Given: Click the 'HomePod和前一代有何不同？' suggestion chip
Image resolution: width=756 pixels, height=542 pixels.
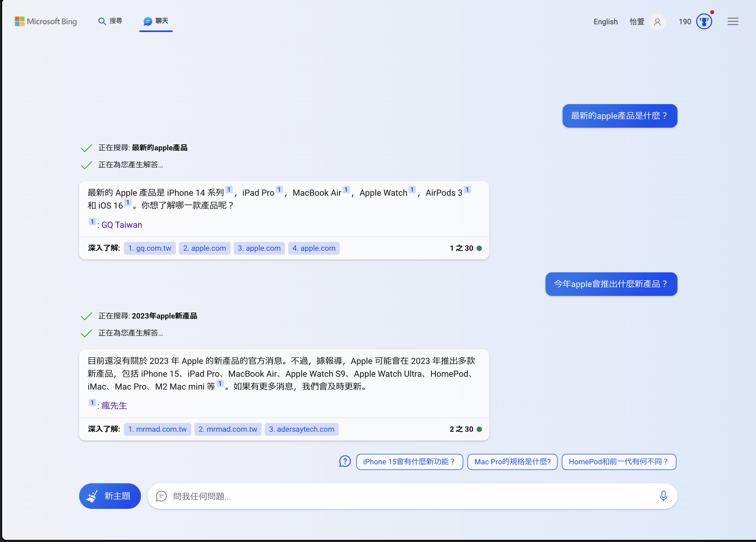Looking at the screenshot, I should tap(619, 462).
